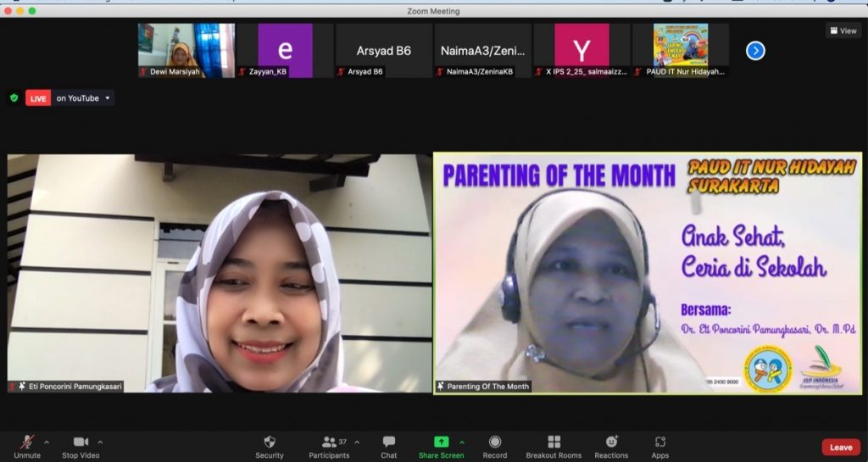Click the Parenting Of The Month name label
Viewport: 868px width, 462px height.
[487, 387]
